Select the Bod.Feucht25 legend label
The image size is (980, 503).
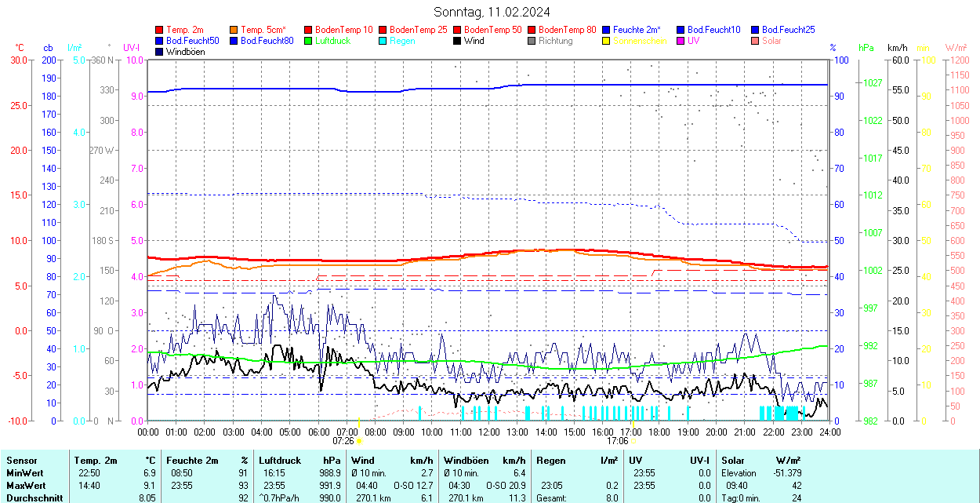tap(789, 30)
